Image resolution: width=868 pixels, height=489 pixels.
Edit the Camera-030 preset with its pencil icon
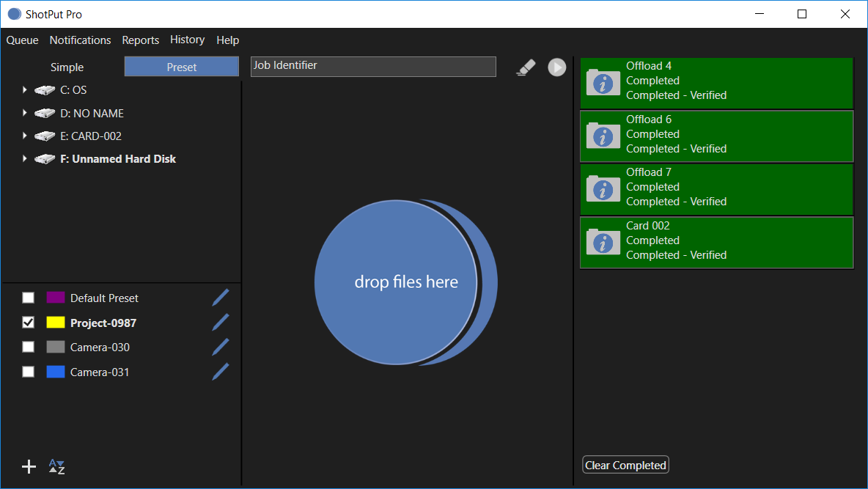tap(220, 346)
